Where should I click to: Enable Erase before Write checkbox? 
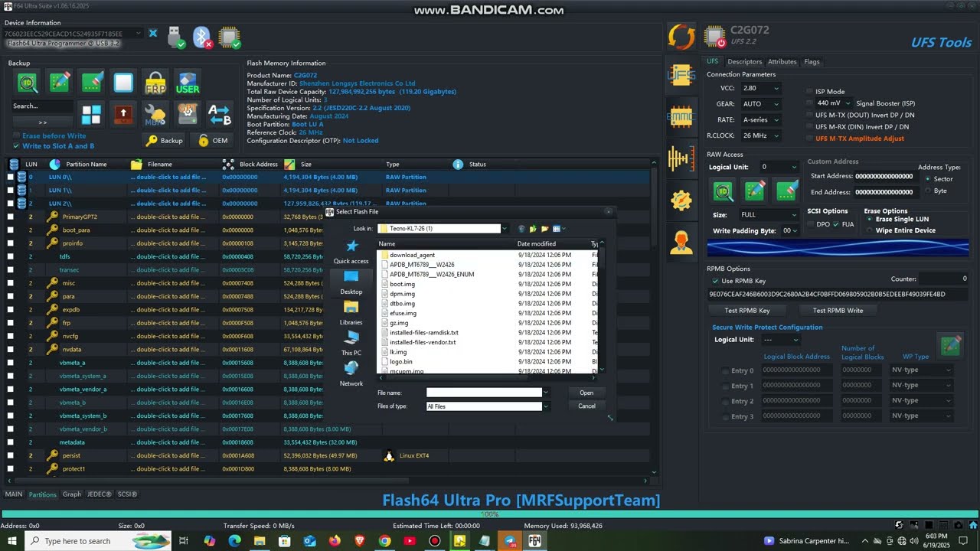(16, 136)
